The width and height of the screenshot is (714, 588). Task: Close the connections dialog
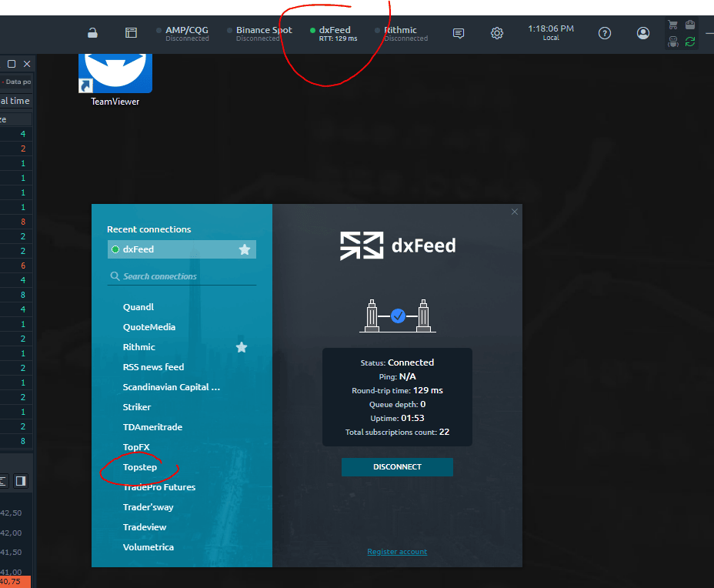(x=515, y=212)
